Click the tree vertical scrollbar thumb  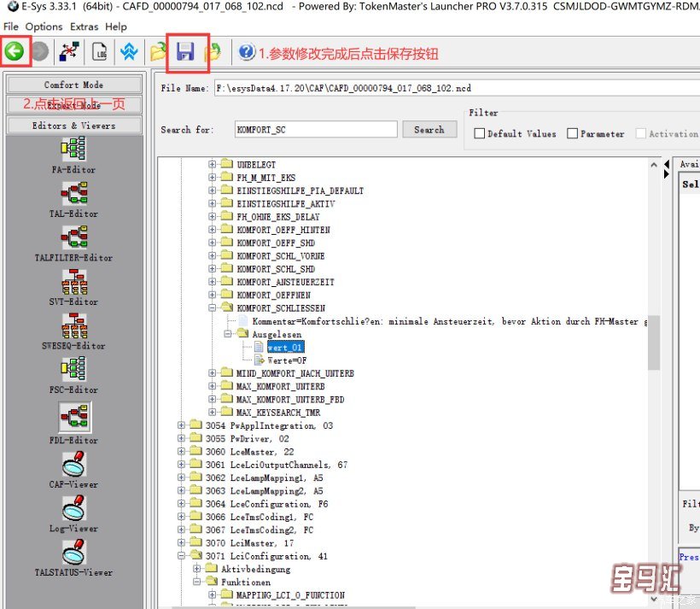(654, 342)
